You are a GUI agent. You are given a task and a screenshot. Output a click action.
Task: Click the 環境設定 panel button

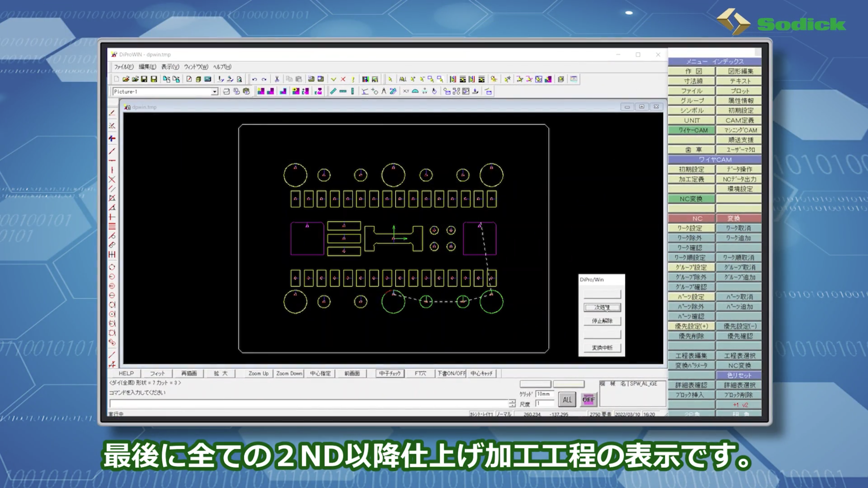(739, 189)
